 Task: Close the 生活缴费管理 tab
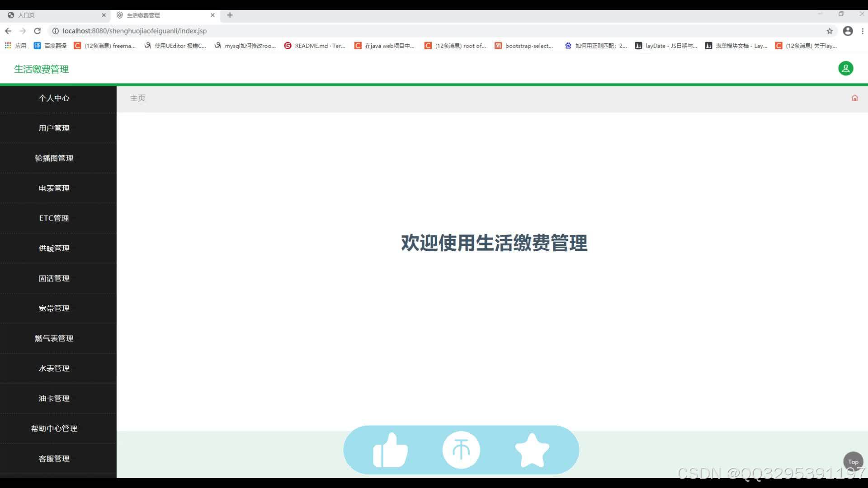212,15
